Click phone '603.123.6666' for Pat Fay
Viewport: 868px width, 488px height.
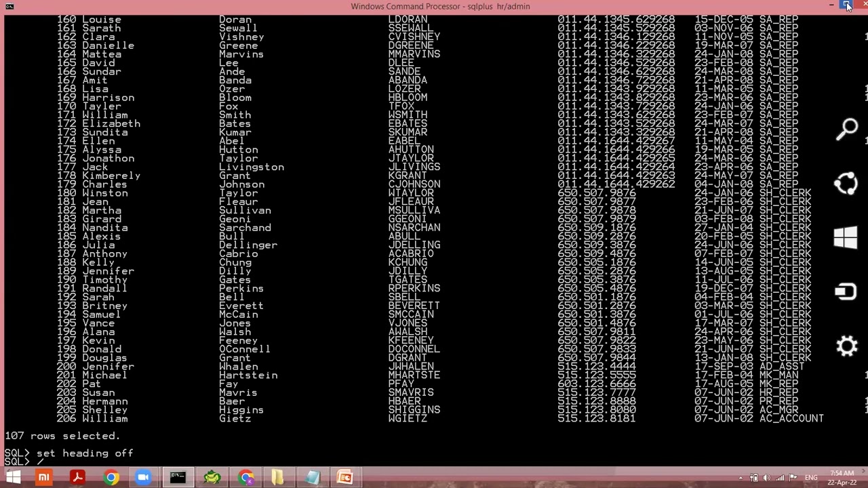click(597, 384)
